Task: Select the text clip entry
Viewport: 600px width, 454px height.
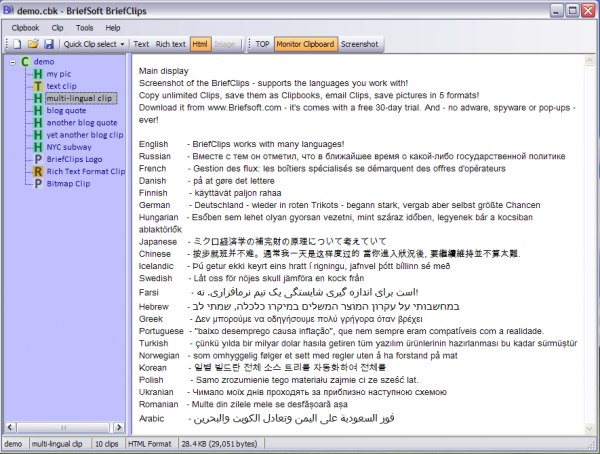Action: tap(62, 86)
